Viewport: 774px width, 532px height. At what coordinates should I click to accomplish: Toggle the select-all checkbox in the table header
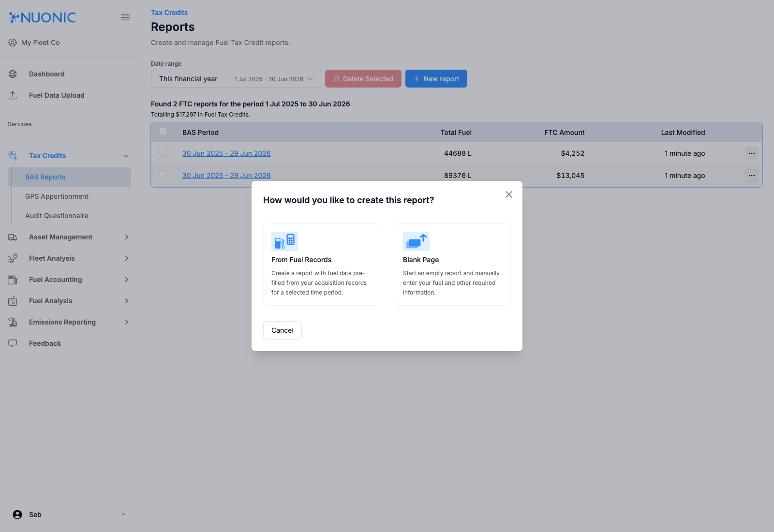[163, 131]
